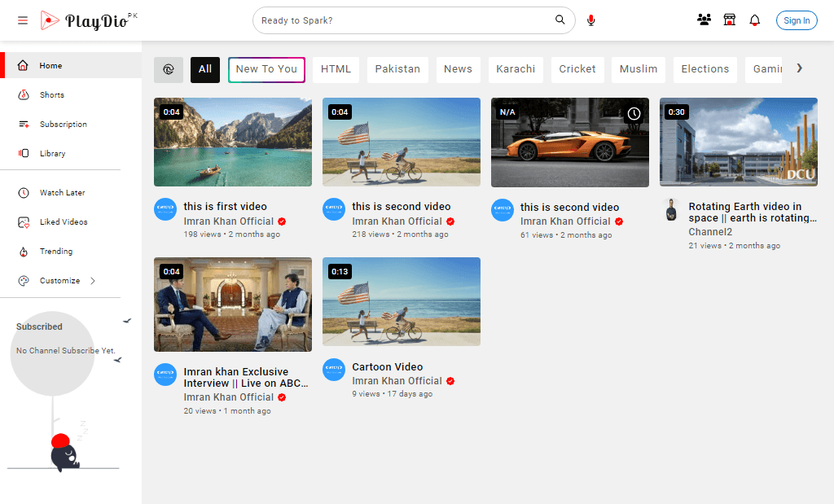Select the All filter chip
The height and width of the screenshot is (504, 834).
205,70
